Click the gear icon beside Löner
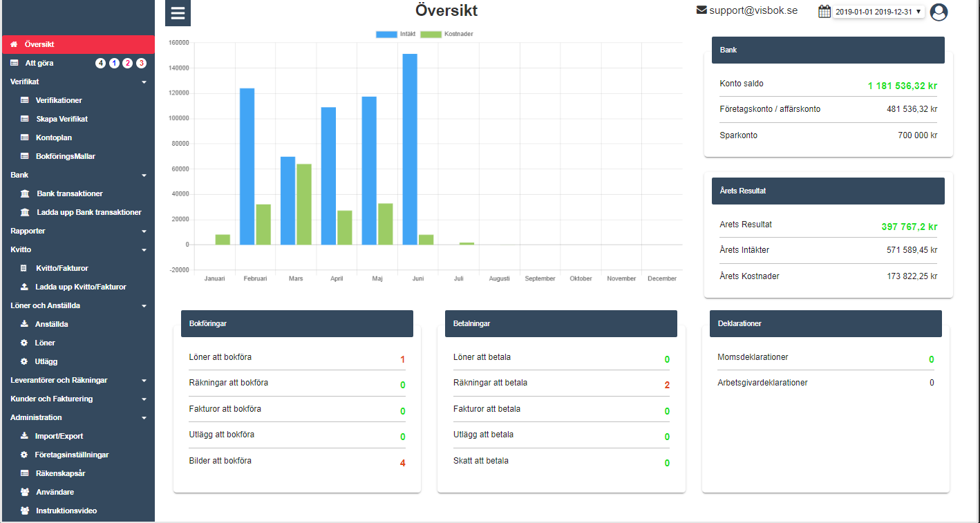 [25, 343]
